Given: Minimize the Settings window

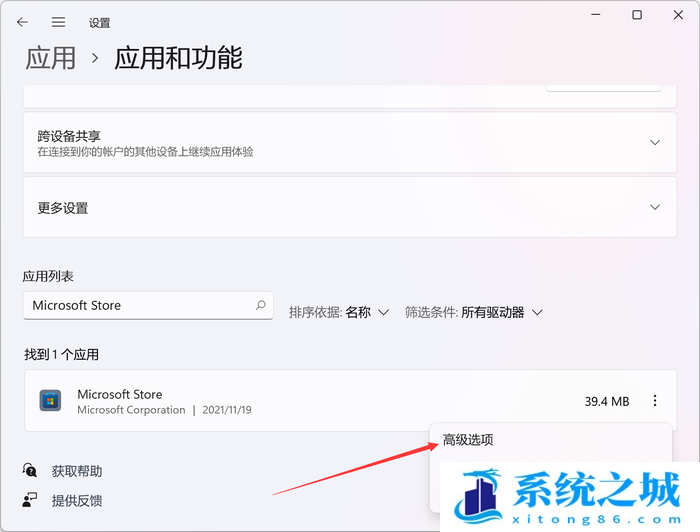Looking at the screenshot, I should pyautogui.click(x=594, y=15).
